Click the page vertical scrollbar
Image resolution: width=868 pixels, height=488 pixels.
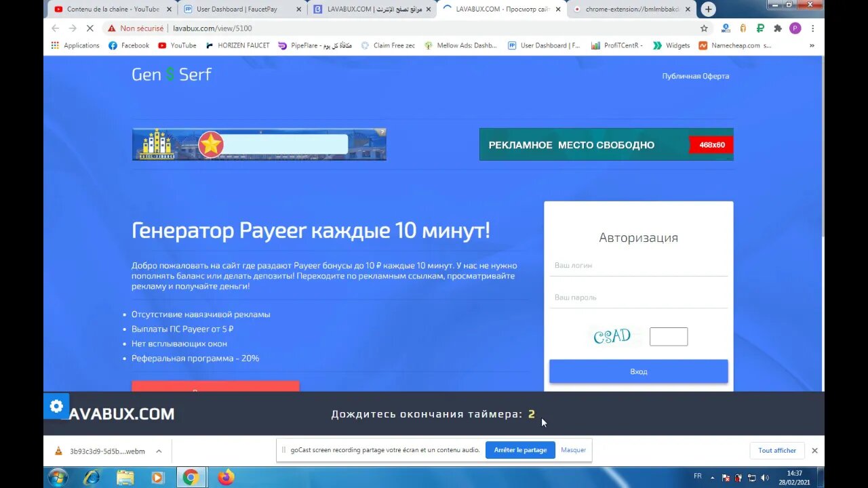[825, 146]
